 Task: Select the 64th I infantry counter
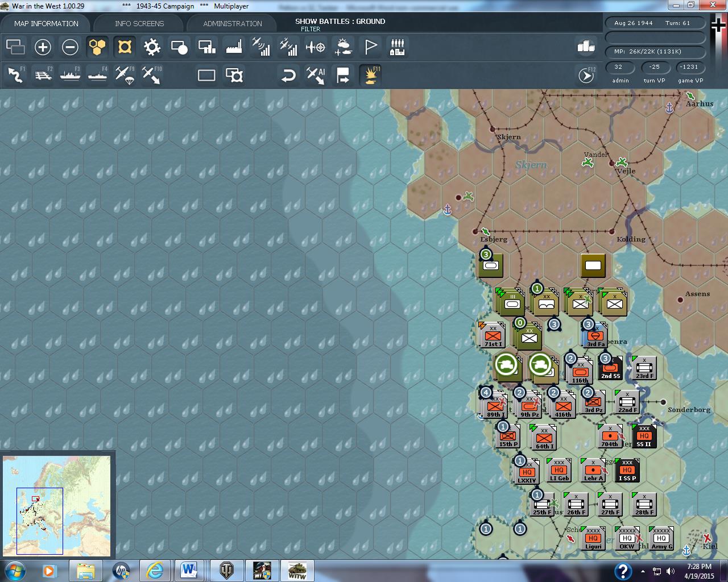[x=544, y=438]
